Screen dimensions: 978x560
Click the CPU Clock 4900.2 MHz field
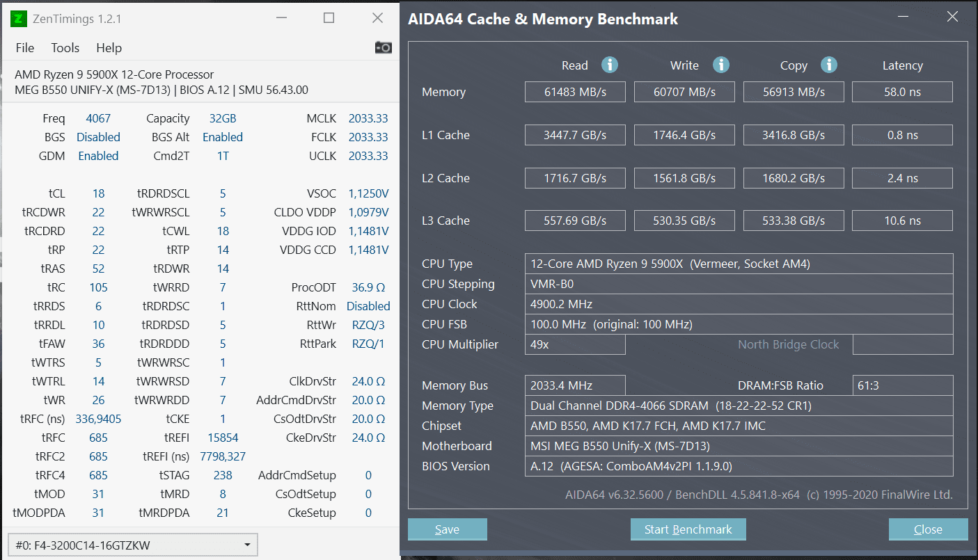click(x=739, y=304)
